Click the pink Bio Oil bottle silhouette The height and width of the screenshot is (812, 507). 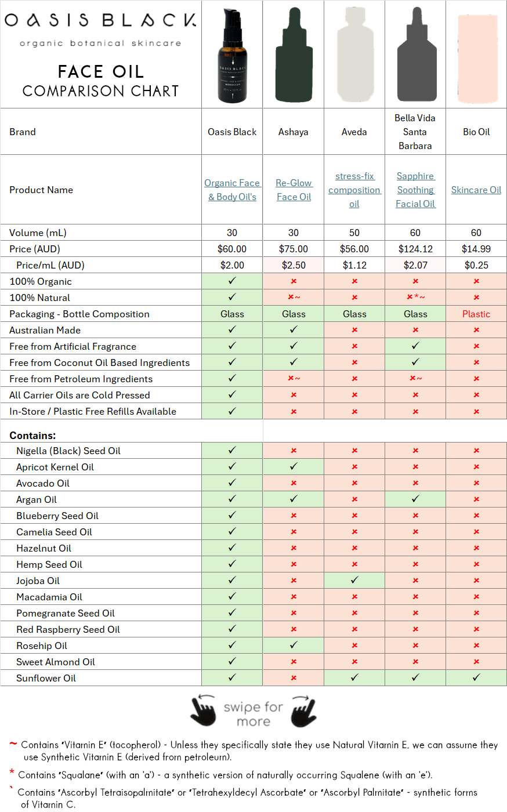coord(477,55)
